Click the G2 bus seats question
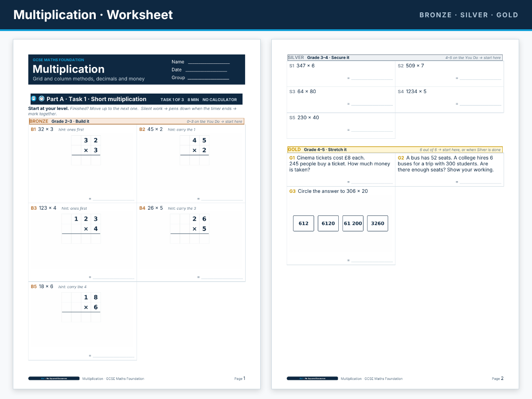Image resolution: width=532 pixels, height=399 pixels. tap(446, 164)
